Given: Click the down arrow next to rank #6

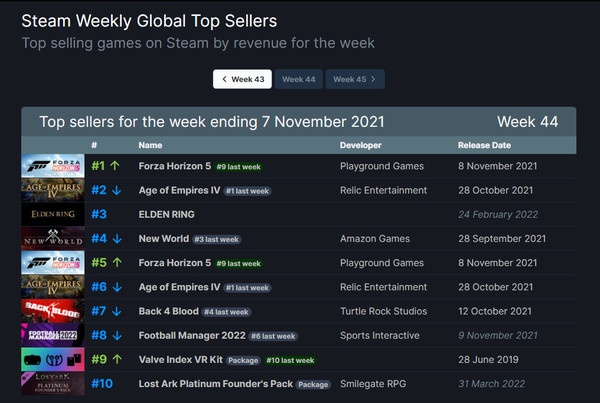Looking at the screenshot, I should pos(117,287).
